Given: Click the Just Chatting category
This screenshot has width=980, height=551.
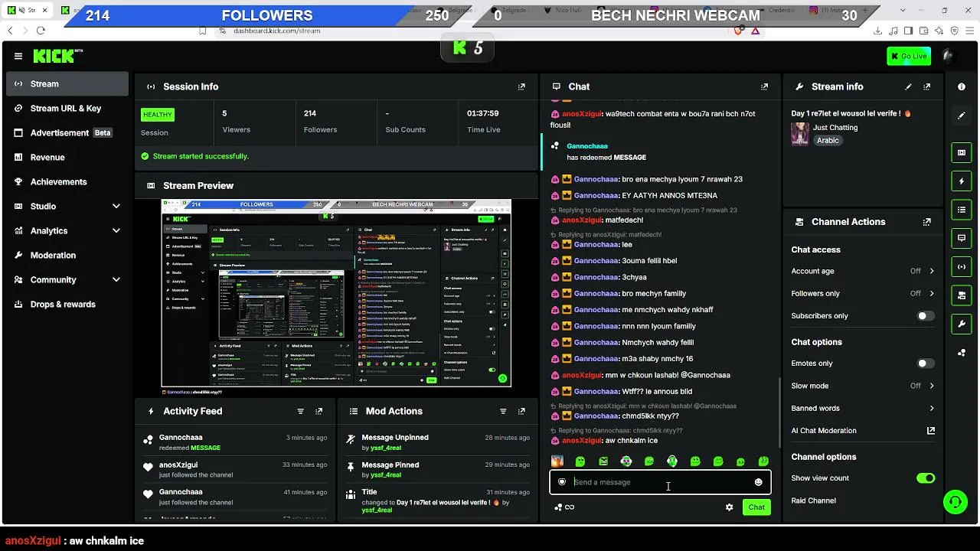Looking at the screenshot, I should click(835, 128).
